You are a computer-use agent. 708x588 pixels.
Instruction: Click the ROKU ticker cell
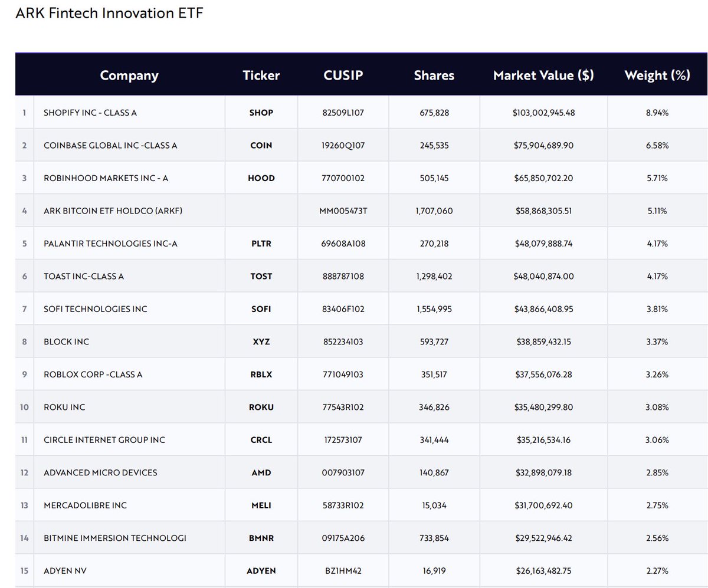pos(261,407)
